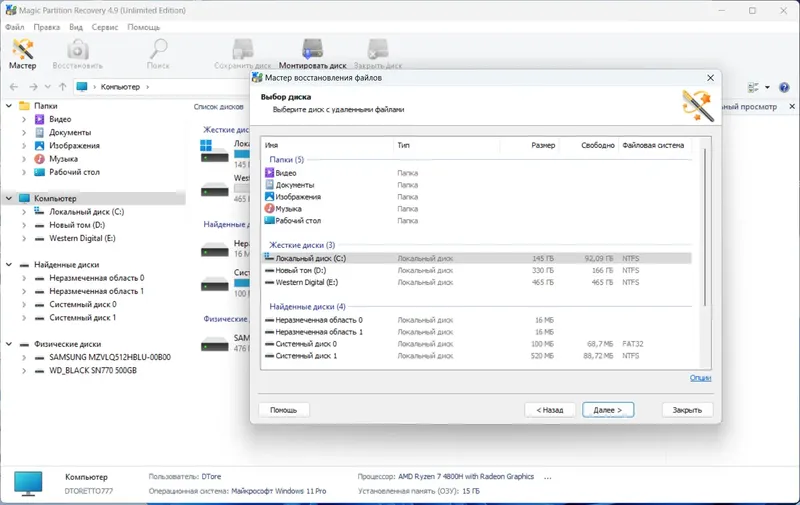
Task: Select Локальный диск (C:) in wizard
Action: (478, 258)
